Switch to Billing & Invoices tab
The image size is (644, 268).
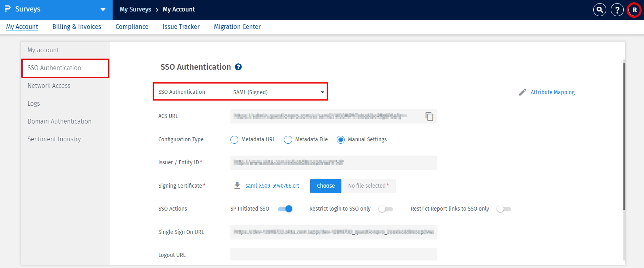[x=77, y=27]
